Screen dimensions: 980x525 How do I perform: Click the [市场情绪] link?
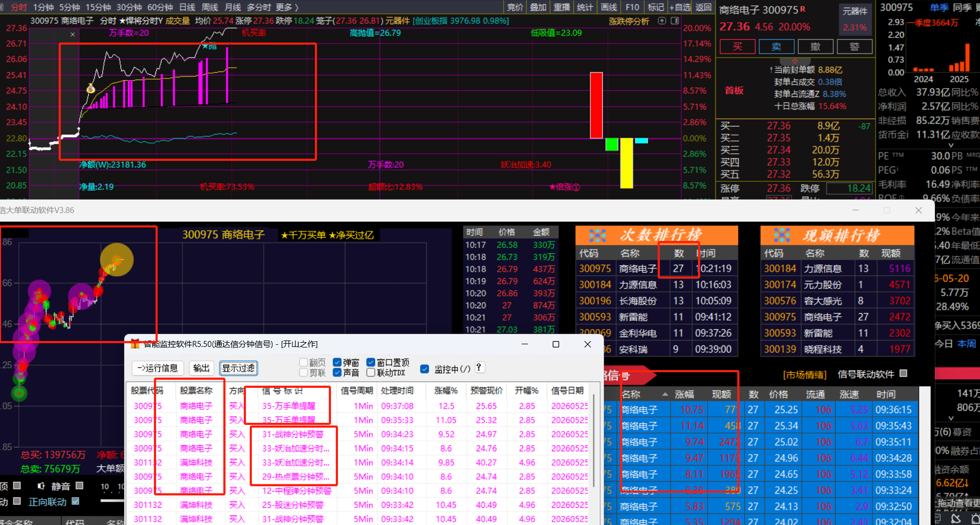805,374
